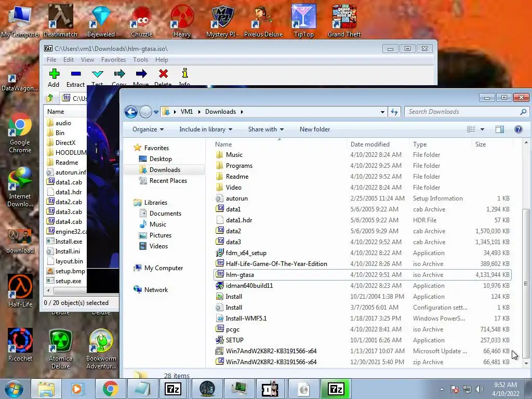
Task: Open the address bar history dropdown
Action: 382,112
